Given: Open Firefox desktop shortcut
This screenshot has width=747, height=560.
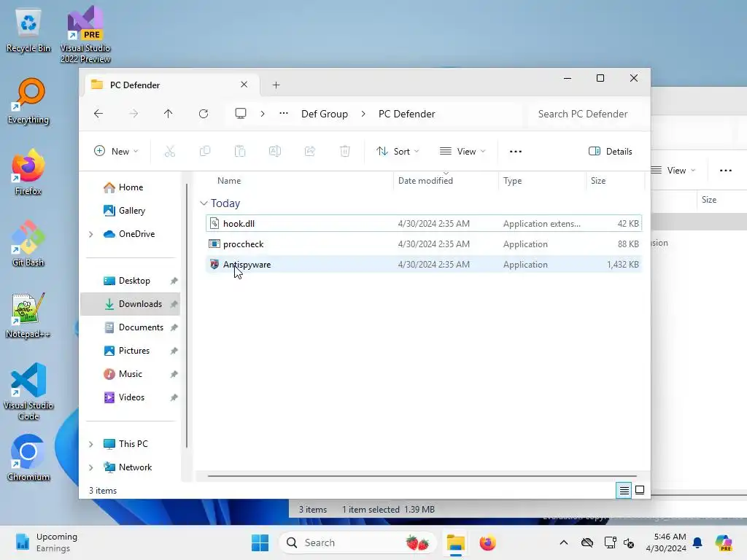Looking at the screenshot, I should pos(28,172).
